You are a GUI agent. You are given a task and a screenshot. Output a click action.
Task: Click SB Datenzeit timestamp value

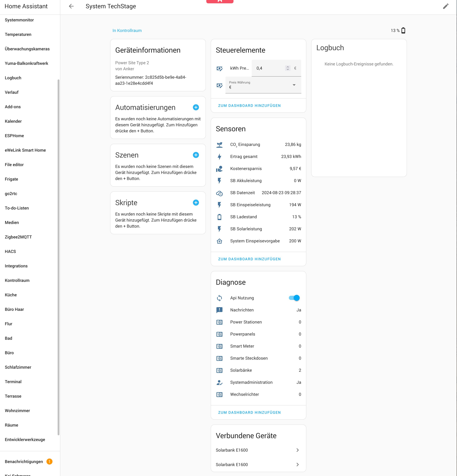281,193
